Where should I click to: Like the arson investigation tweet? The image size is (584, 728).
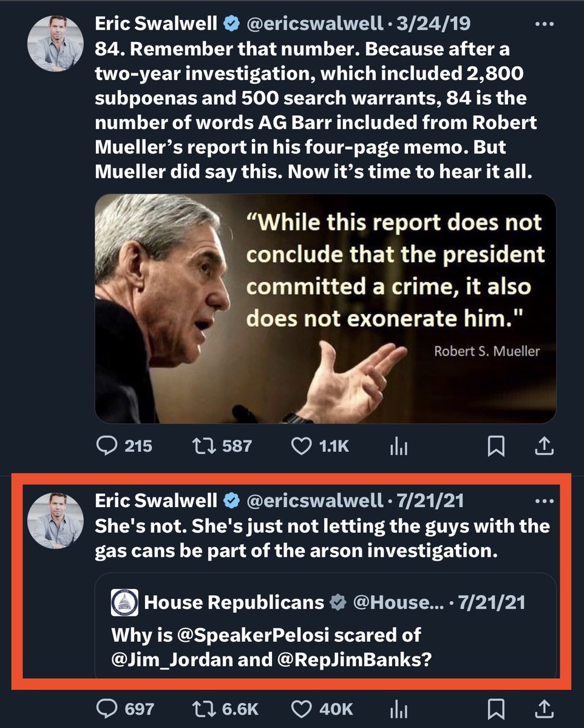point(302,709)
